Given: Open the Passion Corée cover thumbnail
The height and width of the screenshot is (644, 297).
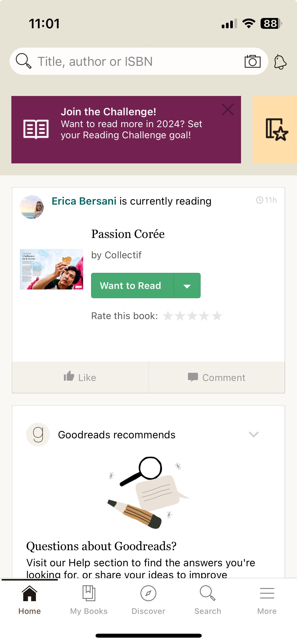Looking at the screenshot, I should click(51, 269).
